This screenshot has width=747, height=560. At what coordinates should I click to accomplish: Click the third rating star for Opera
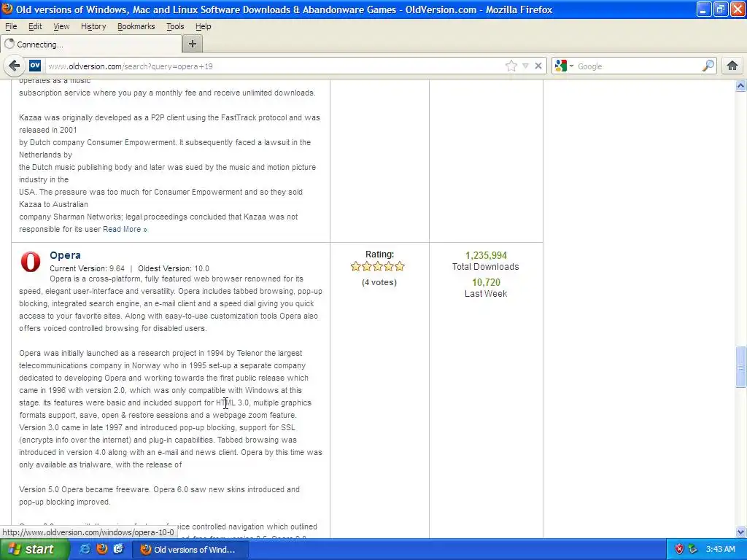pos(378,266)
